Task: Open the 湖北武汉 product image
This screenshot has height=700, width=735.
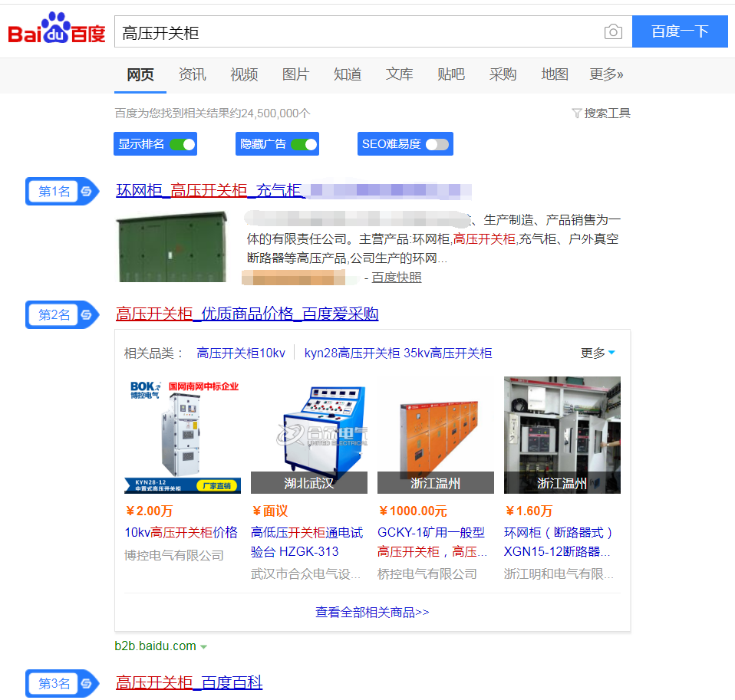Action: [x=309, y=435]
